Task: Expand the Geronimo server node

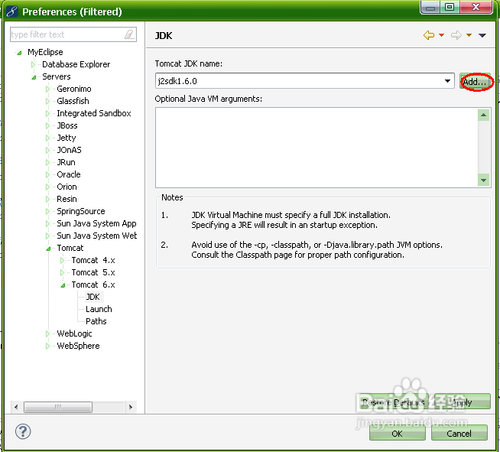Action: (48, 89)
